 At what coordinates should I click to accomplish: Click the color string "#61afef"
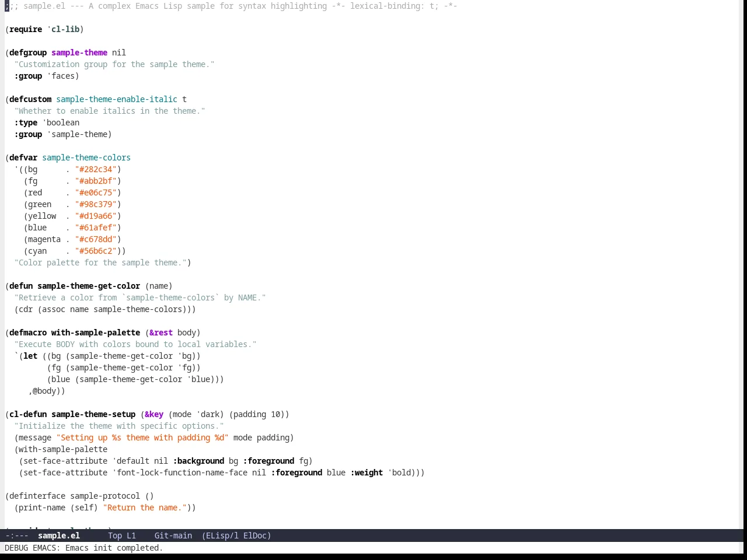[x=96, y=228]
